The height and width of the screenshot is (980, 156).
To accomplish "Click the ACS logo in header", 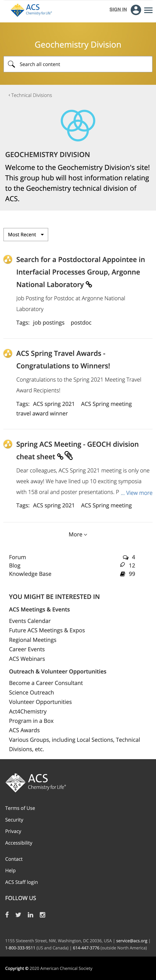I will (31, 10).
